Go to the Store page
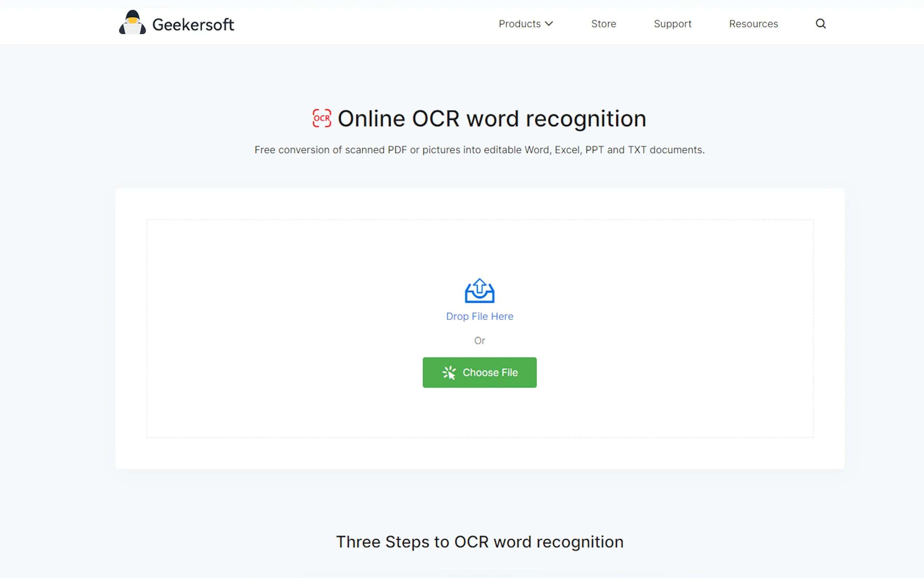 coord(604,24)
